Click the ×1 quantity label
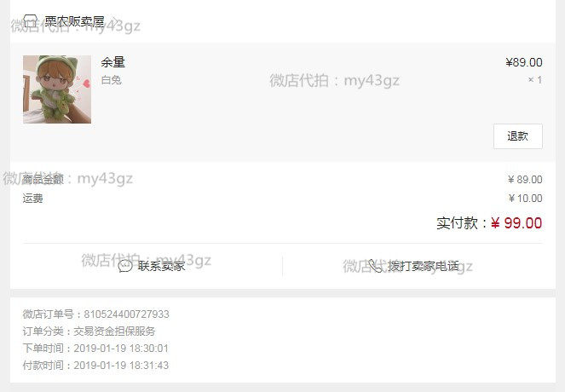 tap(535, 80)
